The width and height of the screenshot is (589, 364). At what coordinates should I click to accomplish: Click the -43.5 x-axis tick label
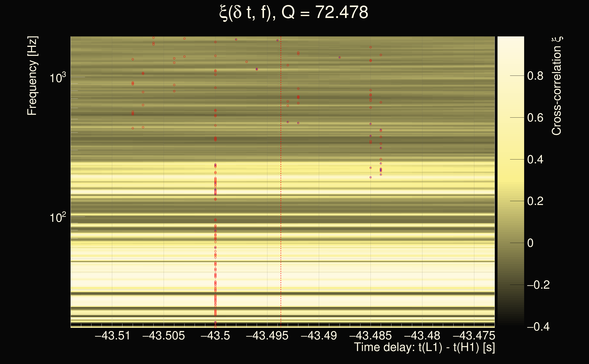click(x=215, y=336)
